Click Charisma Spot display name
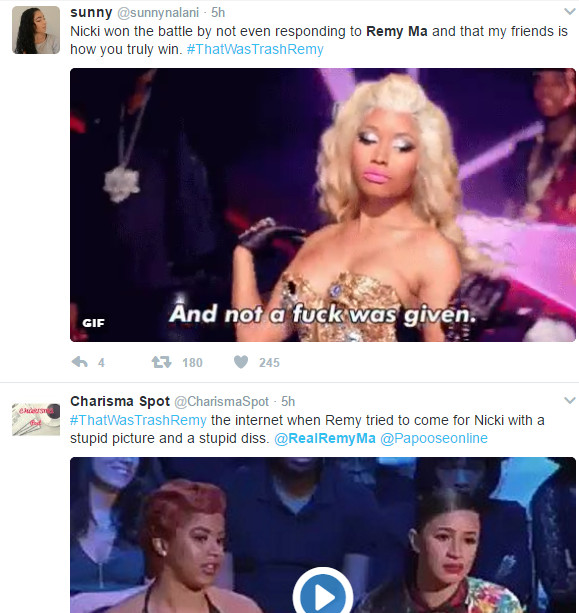The image size is (579, 613). (120, 401)
